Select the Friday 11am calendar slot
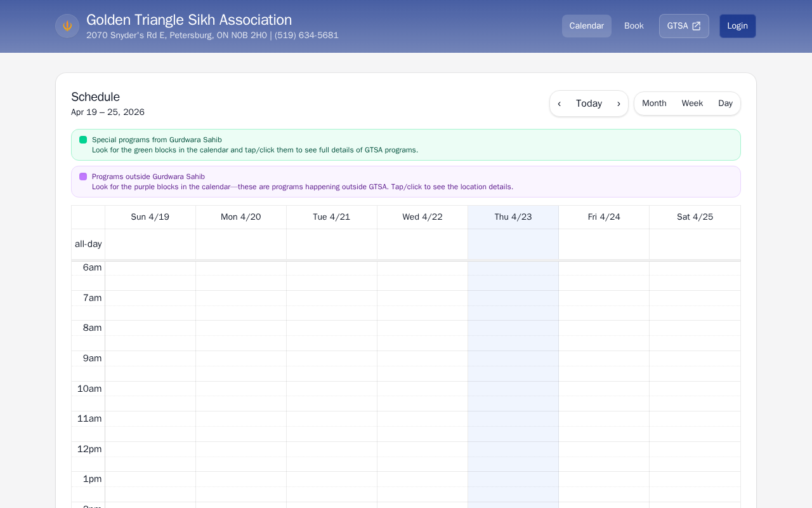 click(x=604, y=419)
